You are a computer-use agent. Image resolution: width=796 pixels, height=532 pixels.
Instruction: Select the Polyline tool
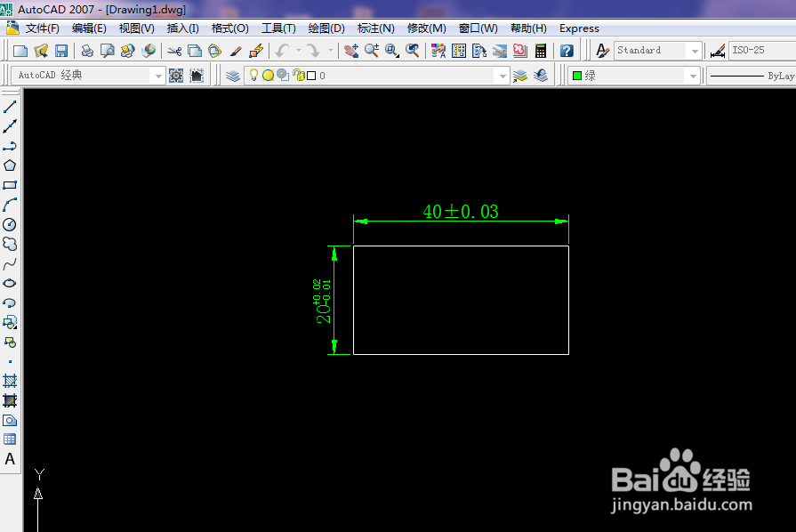(10, 146)
